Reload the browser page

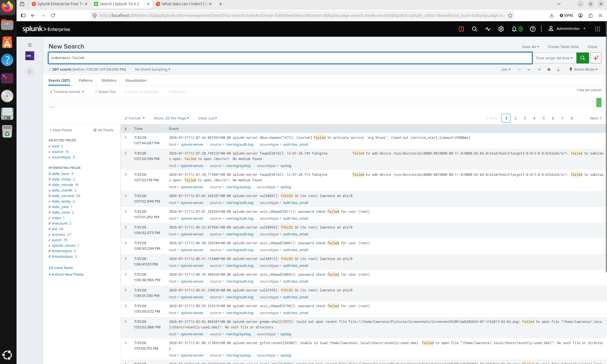(53, 15)
